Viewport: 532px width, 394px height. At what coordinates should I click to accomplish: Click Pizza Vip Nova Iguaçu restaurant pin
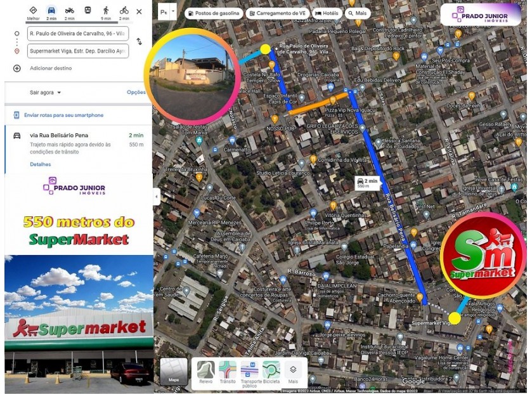click(x=332, y=100)
